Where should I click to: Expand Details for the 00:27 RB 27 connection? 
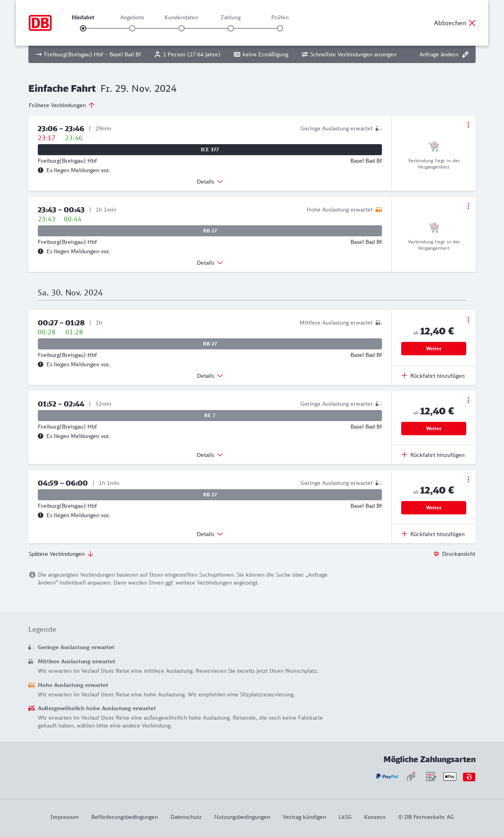(x=210, y=376)
